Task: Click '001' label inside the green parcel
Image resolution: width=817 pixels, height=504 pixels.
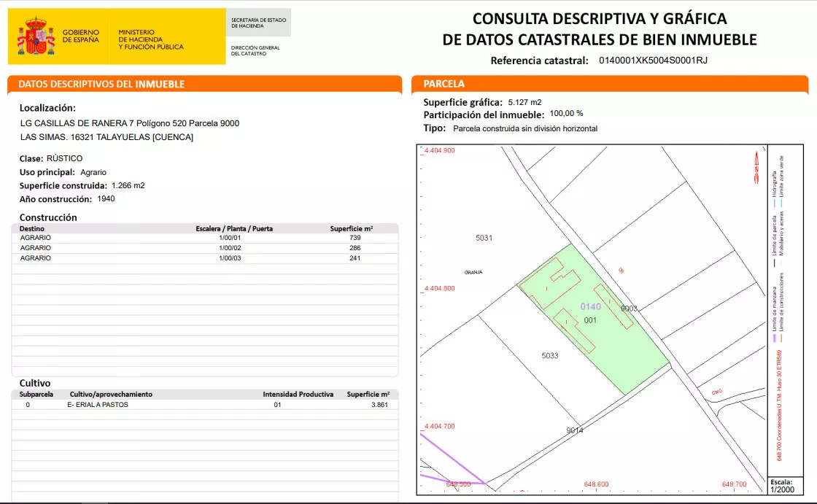Action: 590,320
